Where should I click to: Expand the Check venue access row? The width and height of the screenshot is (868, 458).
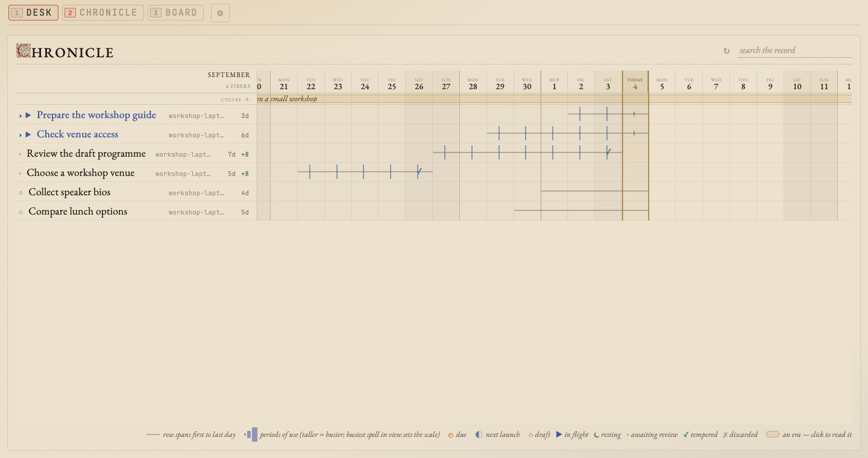tap(20, 135)
